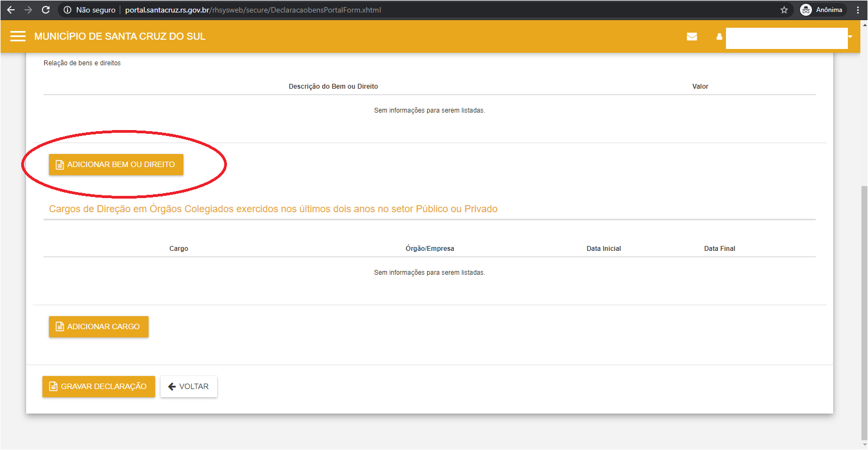
Task: Open the Chrome three-dot menu
Action: click(858, 10)
